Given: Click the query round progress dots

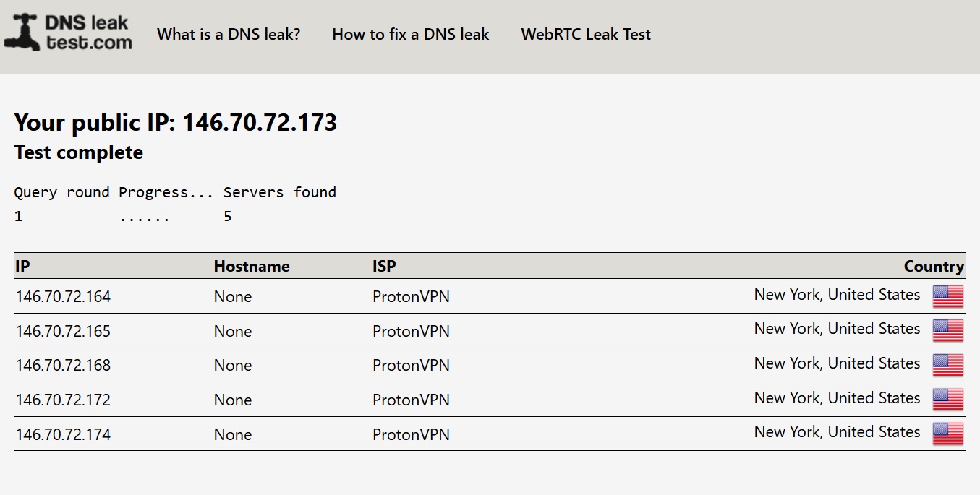Looking at the screenshot, I should point(143,215).
